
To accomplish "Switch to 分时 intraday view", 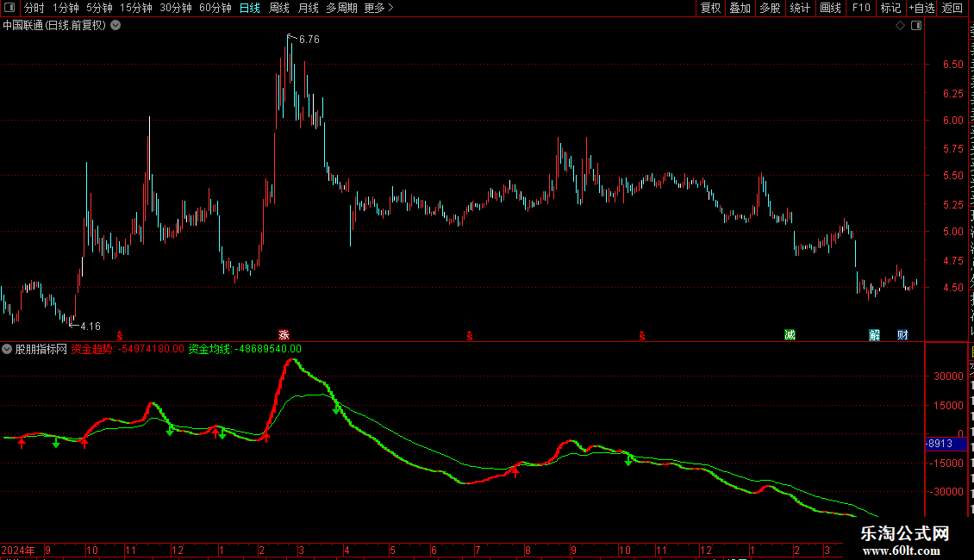I will click(34, 8).
